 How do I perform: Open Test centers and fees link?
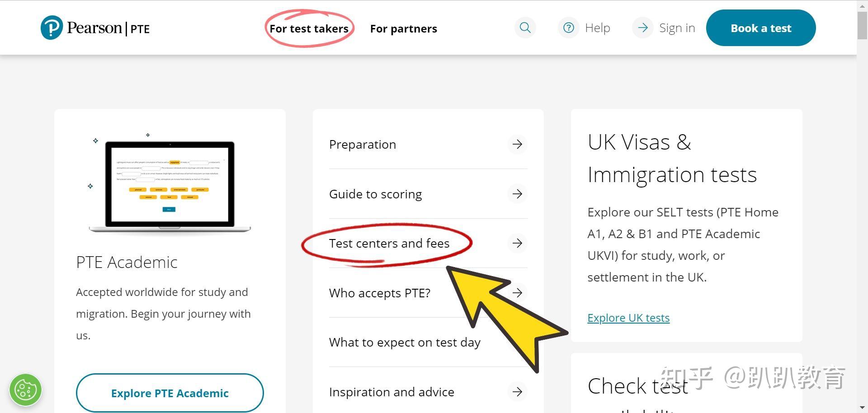(x=389, y=243)
